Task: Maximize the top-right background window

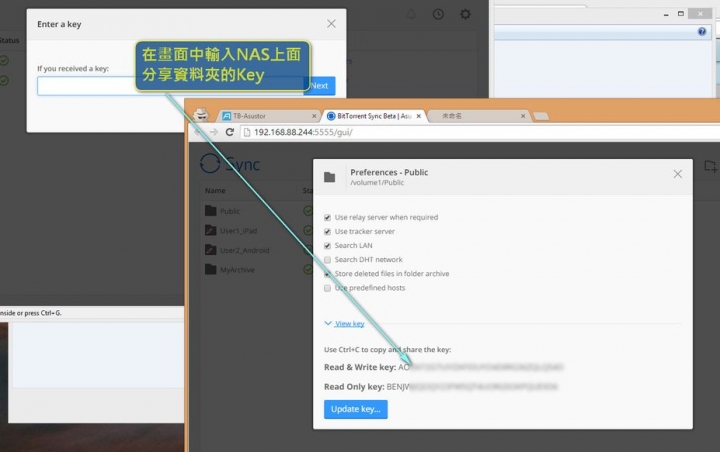Action: [x=681, y=14]
